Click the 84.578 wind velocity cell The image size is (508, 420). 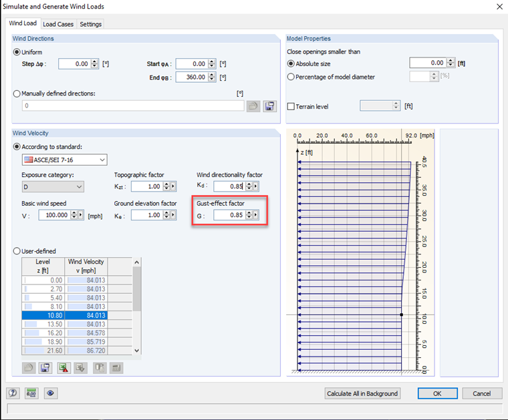pos(86,333)
